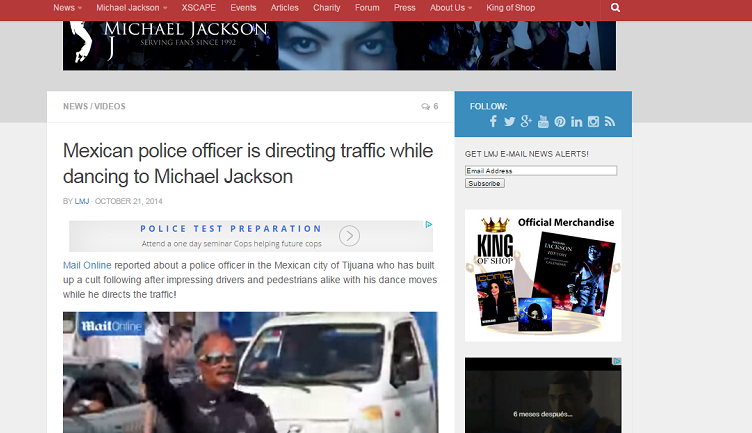Open the King of Shop merchandise banner

tap(542, 275)
